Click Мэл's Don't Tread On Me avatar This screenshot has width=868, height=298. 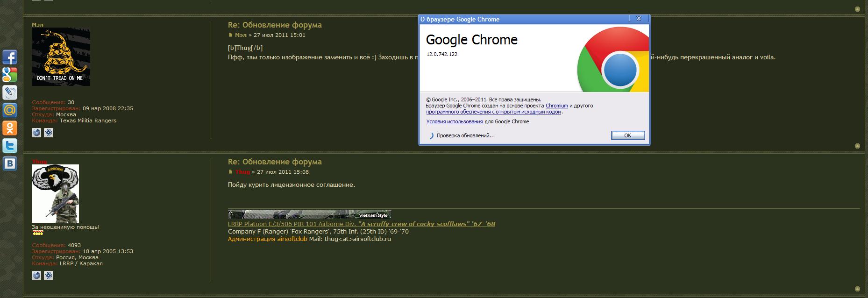tap(61, 57)
